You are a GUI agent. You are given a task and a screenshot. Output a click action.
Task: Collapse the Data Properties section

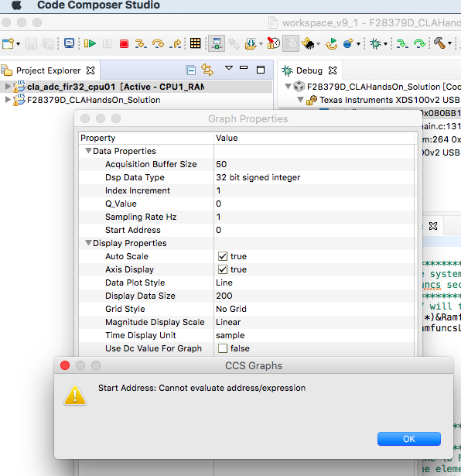tap(88, 151)
